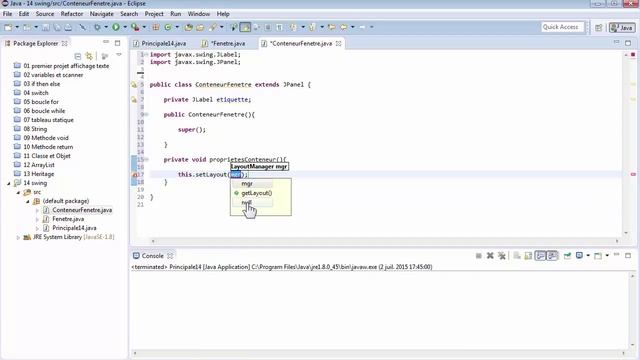Click the Save All toolbar icon
The width and height of the screenshot is (640, 360).
click(57, 27)
